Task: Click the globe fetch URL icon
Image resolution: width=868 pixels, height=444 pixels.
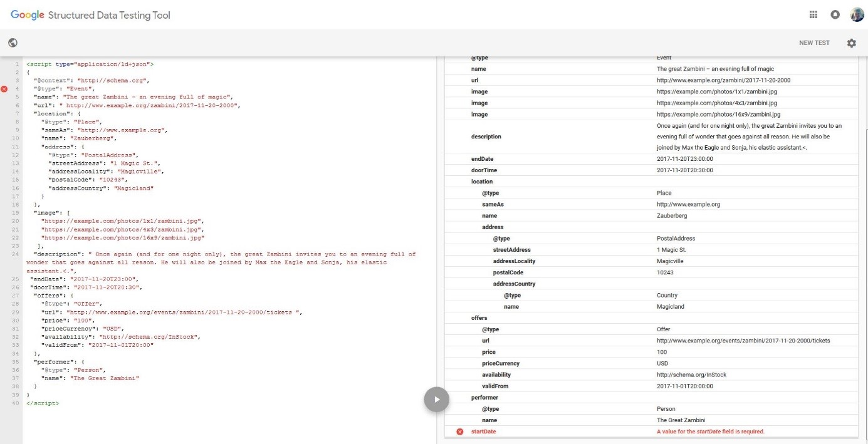Action: [x=13, y=43]
